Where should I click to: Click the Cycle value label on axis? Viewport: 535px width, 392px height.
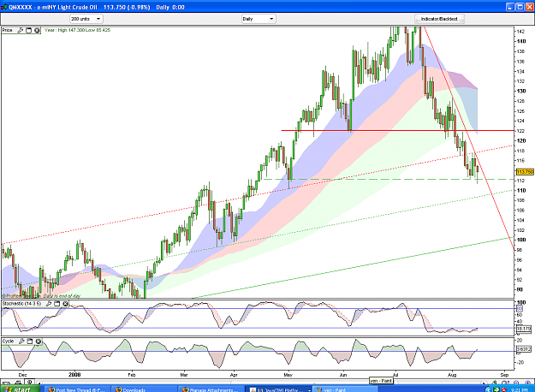pos(524,349)
